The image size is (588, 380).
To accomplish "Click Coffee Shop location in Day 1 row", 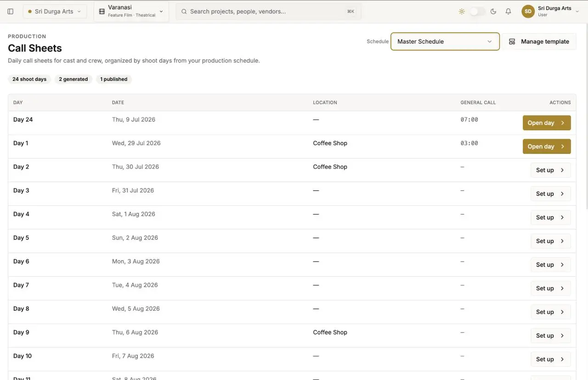I will [x=330, y=143].
